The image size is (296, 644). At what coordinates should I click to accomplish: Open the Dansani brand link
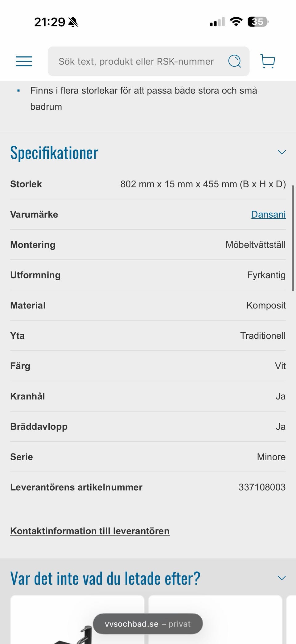click(x=268, y=214)
